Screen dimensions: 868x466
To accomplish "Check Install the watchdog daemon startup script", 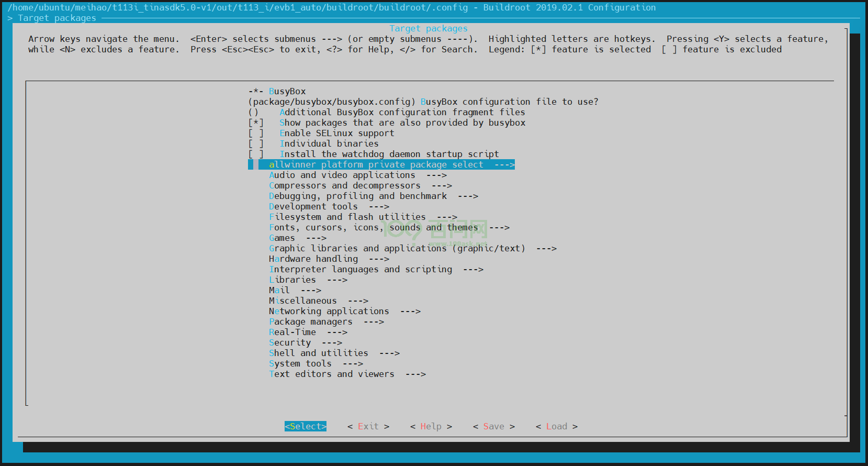I will [256, 154].
